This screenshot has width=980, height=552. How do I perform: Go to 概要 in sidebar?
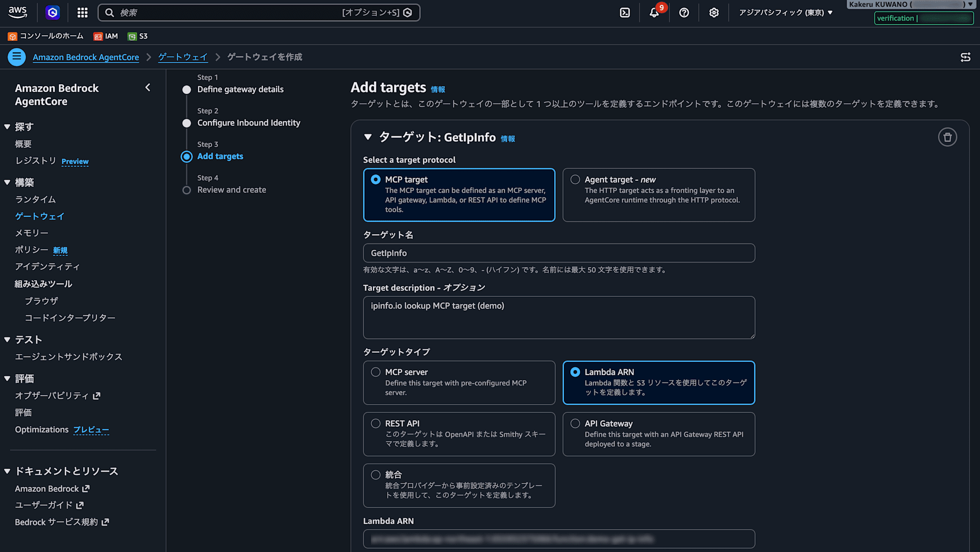click(23, 144)
